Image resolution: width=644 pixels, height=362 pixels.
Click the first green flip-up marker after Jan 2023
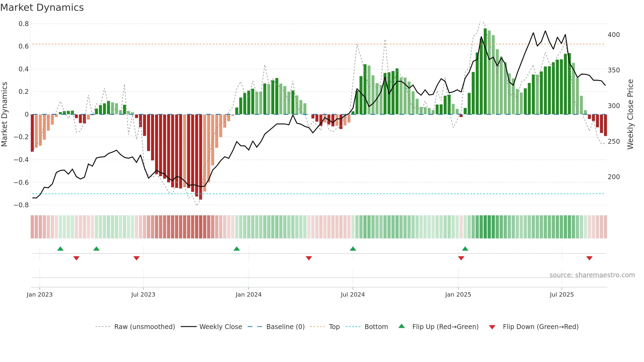pos(60,249)
